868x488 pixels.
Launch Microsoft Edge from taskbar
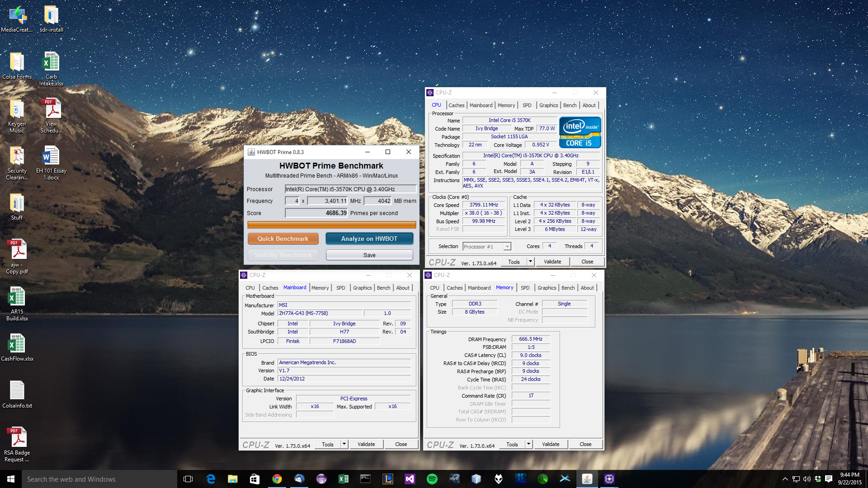coord(211,479)
